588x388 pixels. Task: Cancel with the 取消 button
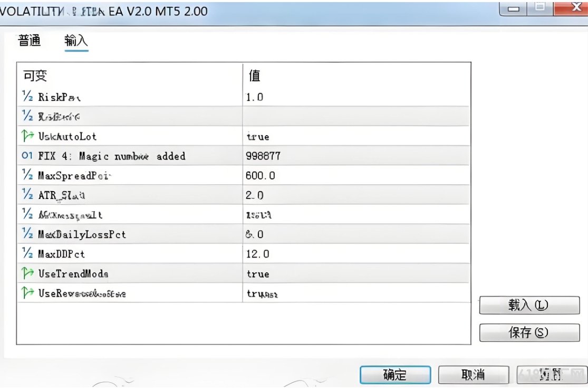click(x=473, y=374)
